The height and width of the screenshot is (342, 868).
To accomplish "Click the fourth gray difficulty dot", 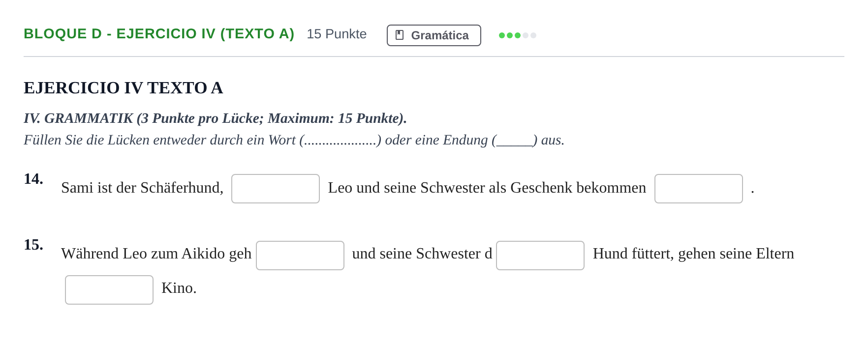I will click(526, 35).
